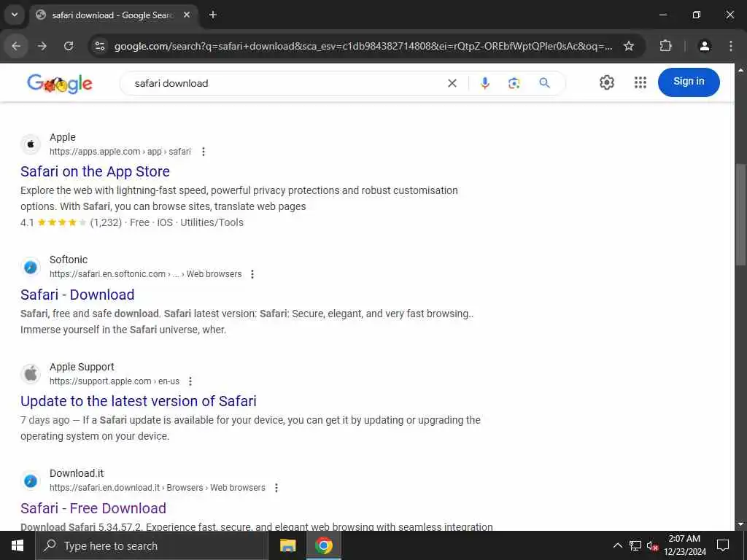Open the Extensions puzzle icon
Screen dimensions: 747x560
click(x=665, y=46)
